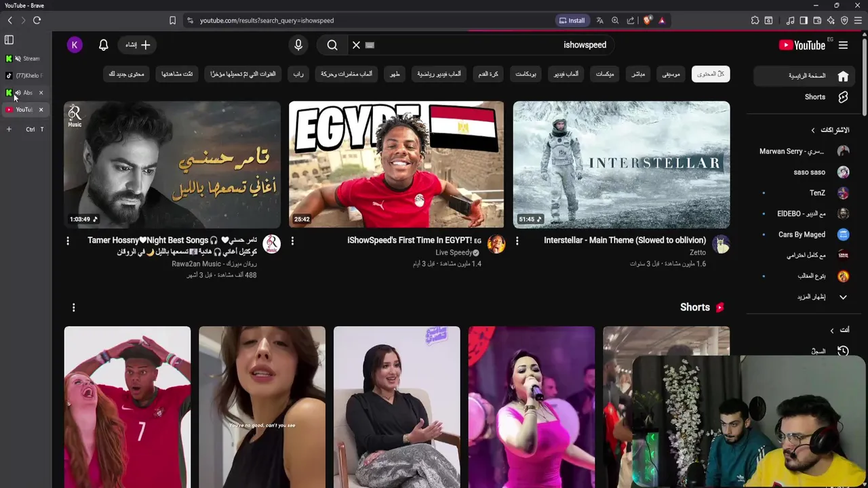Open the YouTube hamburger guide menu

tap(843, 45)
